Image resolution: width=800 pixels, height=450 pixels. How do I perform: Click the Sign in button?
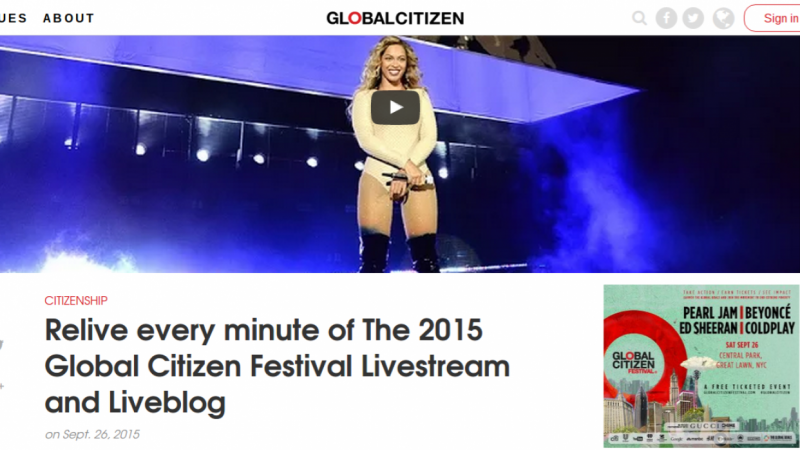(x=772, y=18)
